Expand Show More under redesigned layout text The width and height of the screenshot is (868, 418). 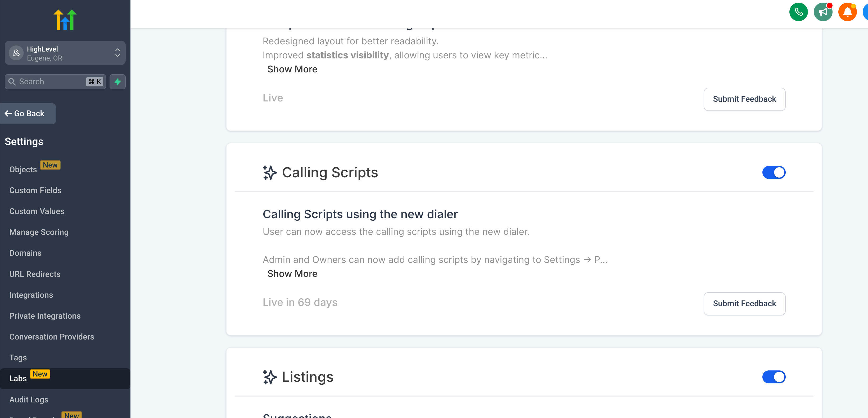[x=292, y=69]
